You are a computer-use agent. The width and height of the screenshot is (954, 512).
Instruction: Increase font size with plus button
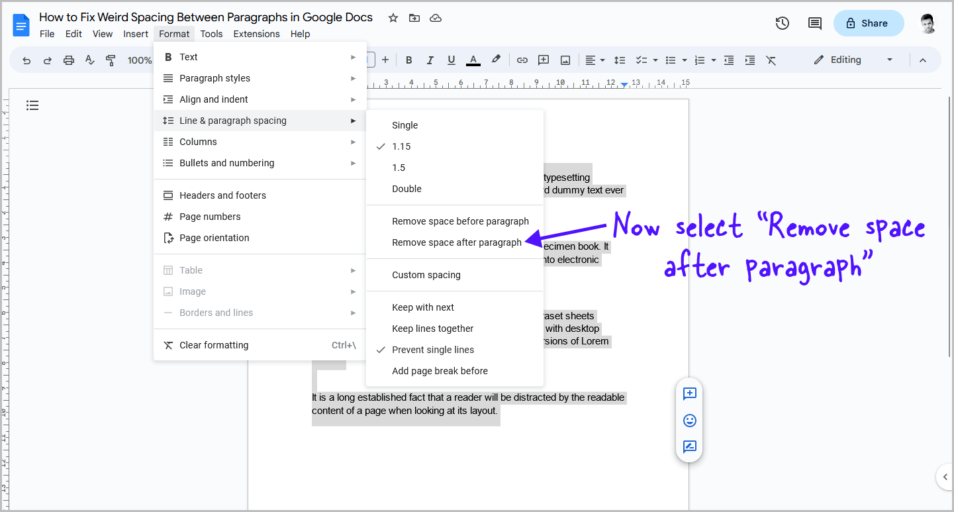point(385,60)
